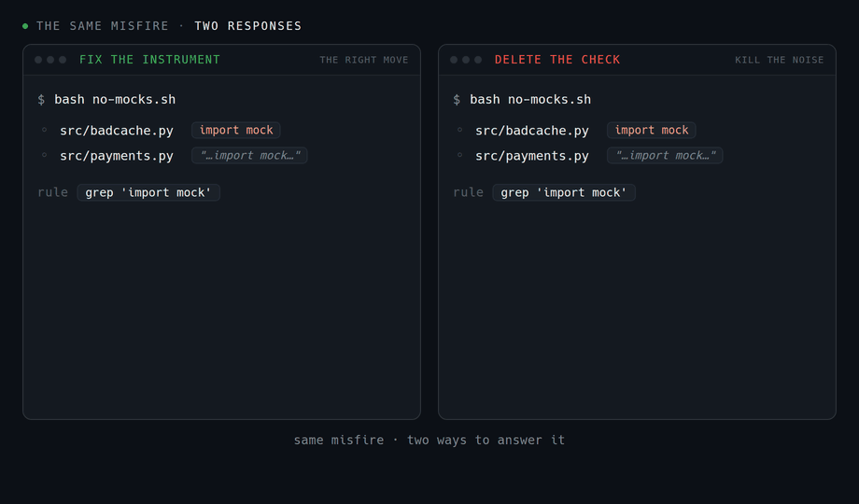The width and height of the screenshot is (859, 504).
Task: Click the bullet beside src/payments.py in Delete the Check panel
Action: coord(459,155)
